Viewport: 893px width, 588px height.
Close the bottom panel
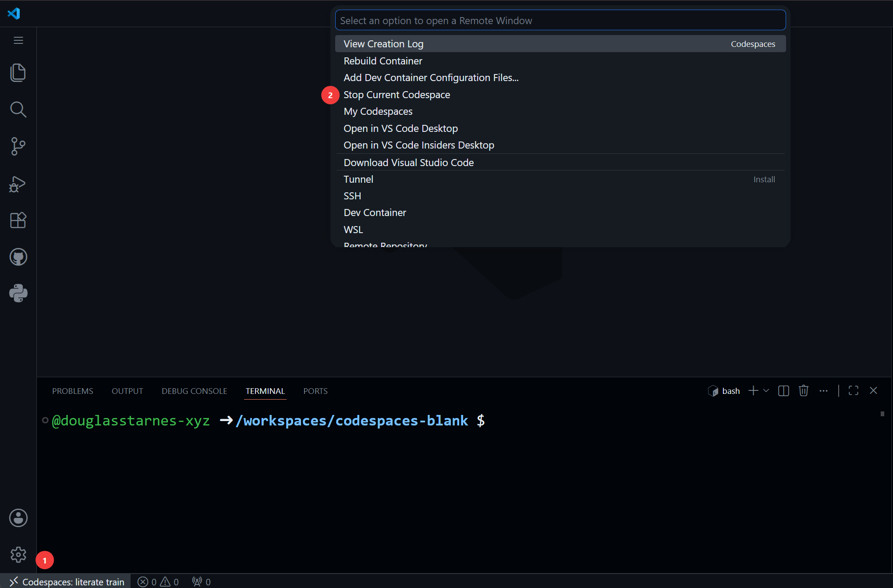pyautogui.click(x=873, y=390)
